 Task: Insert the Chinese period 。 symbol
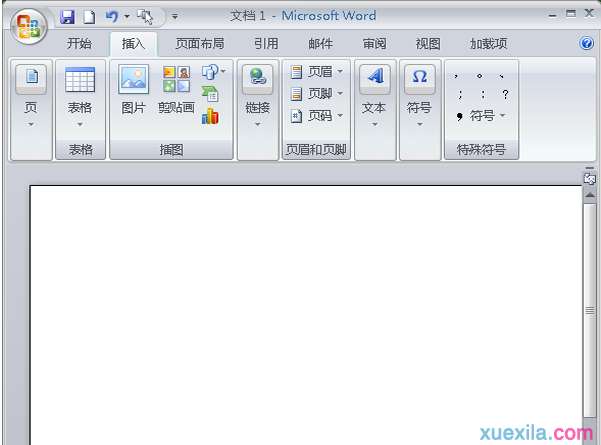coord(479,76)
